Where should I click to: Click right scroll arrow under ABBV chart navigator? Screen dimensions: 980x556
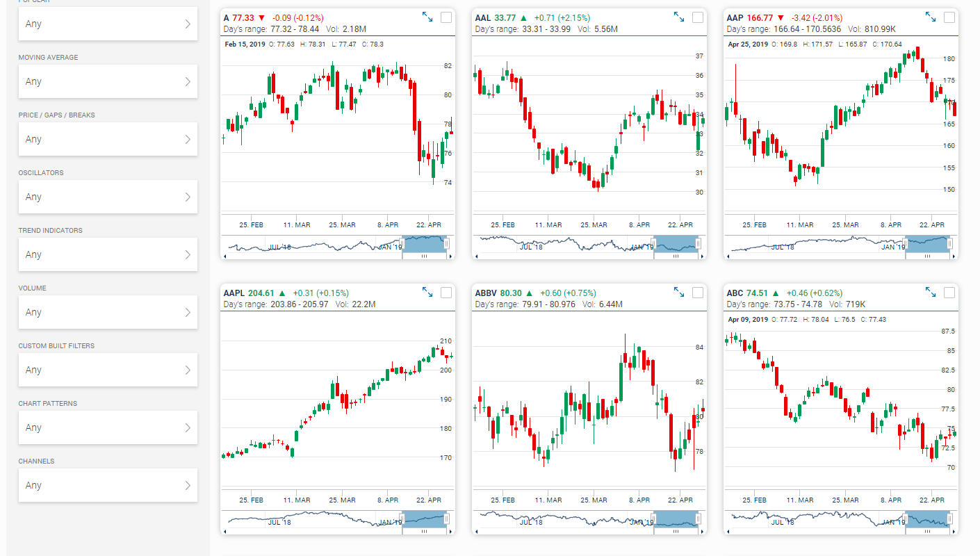703,532
